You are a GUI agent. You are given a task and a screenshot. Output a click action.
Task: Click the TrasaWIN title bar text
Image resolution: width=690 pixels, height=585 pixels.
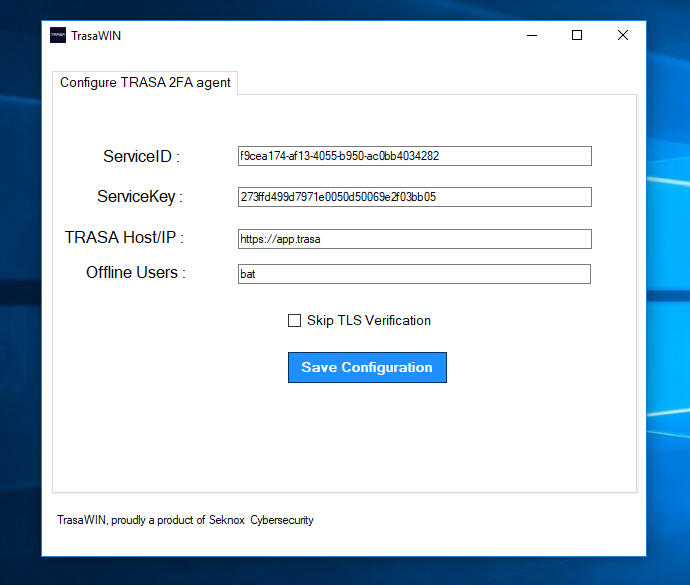96,36
